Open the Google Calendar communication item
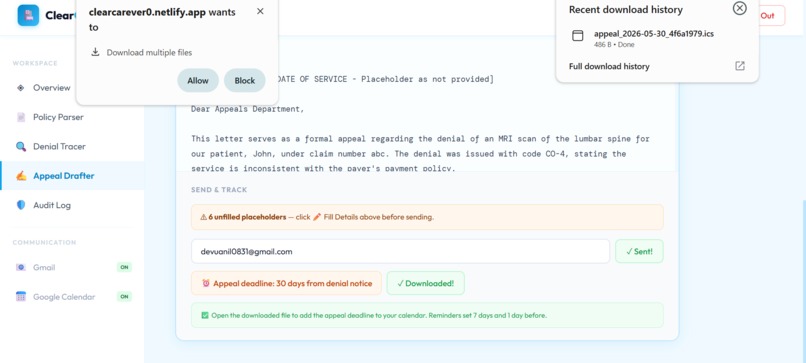This screenshot has width=806, height=363. point(72,297)
